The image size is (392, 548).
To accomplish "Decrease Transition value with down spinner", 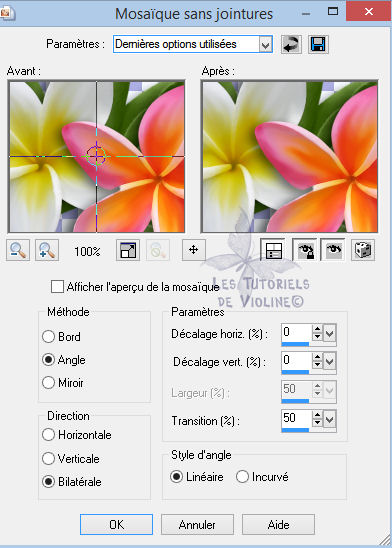I will coord(317,423).
